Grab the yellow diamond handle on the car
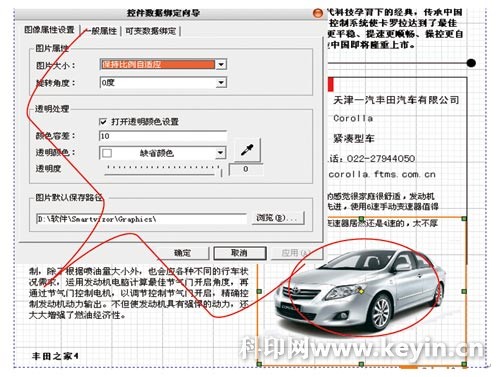 (x=361, y=291)
